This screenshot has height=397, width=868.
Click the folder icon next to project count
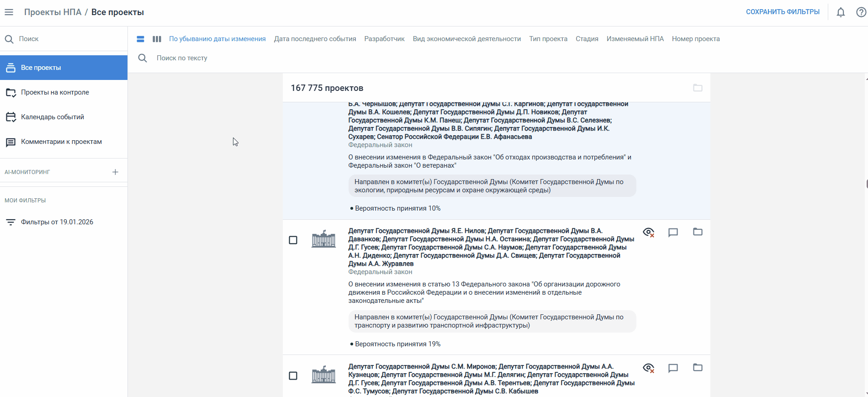point(698,88)
